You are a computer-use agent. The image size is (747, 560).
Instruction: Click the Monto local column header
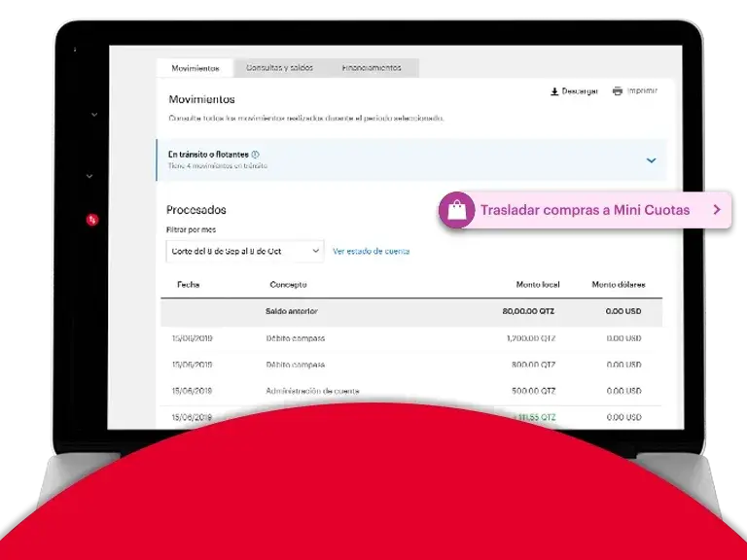pyautogui.click(x=538, y=284)
